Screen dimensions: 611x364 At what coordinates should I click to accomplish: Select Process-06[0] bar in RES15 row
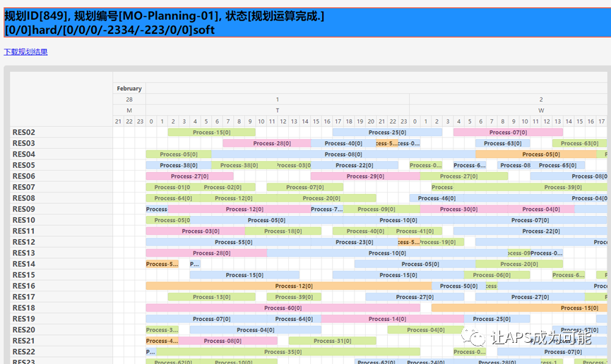pos(497,275)
